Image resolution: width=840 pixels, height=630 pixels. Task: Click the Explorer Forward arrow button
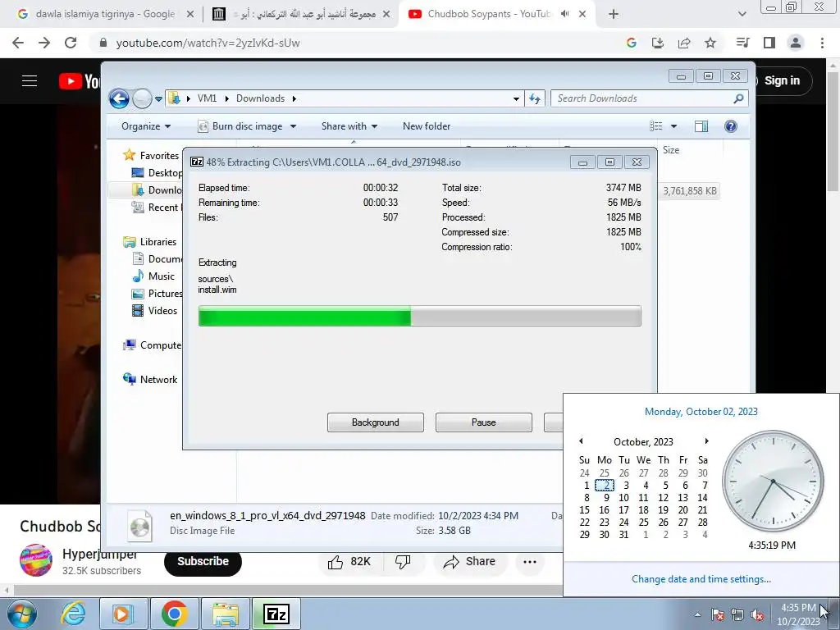tap(142, 98)
